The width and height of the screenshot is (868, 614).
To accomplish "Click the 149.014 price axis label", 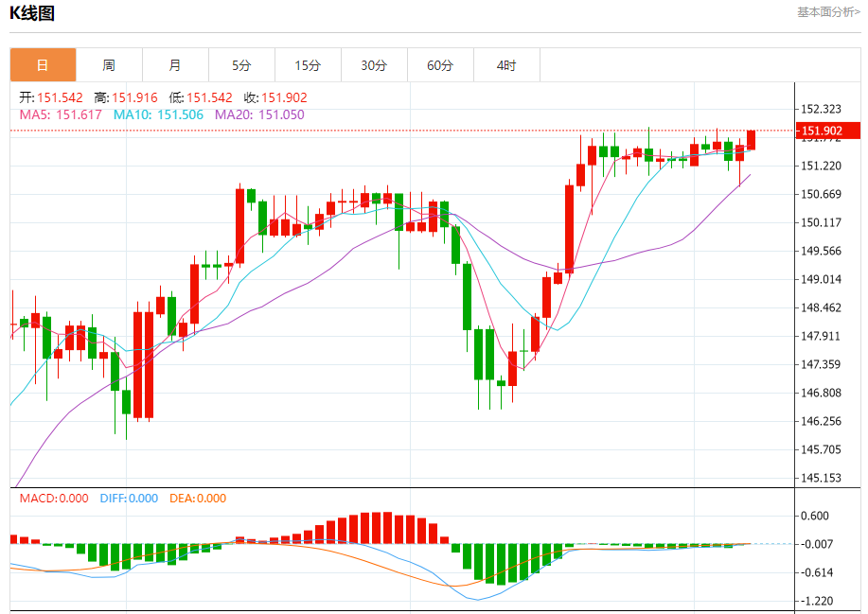I will (x=821, y=279).
